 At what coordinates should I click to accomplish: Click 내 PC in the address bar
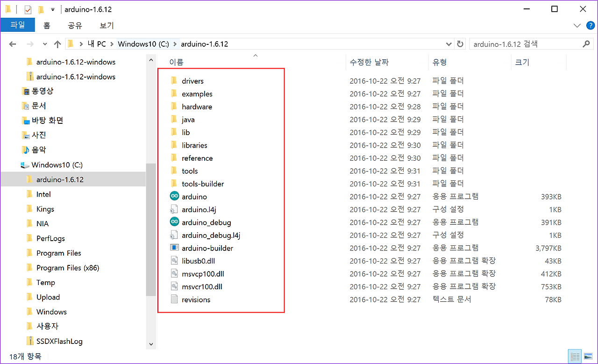[97, 44]
